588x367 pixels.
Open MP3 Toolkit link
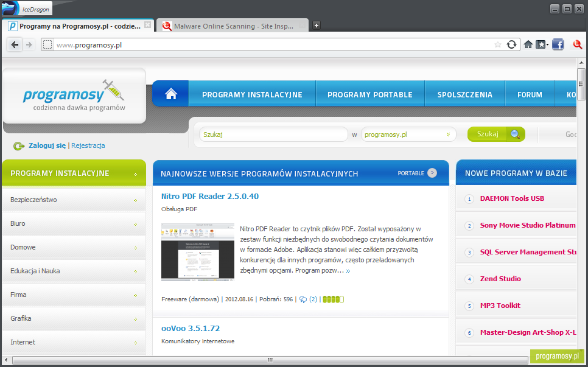click(500, 306)
